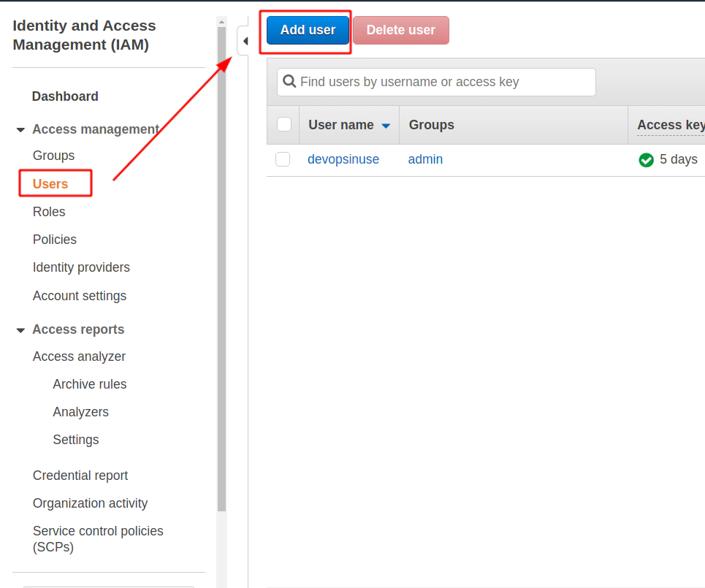The image size is (705, 588).
Task: Select Users in the sidebar
Action: click(x=50, y=184)
